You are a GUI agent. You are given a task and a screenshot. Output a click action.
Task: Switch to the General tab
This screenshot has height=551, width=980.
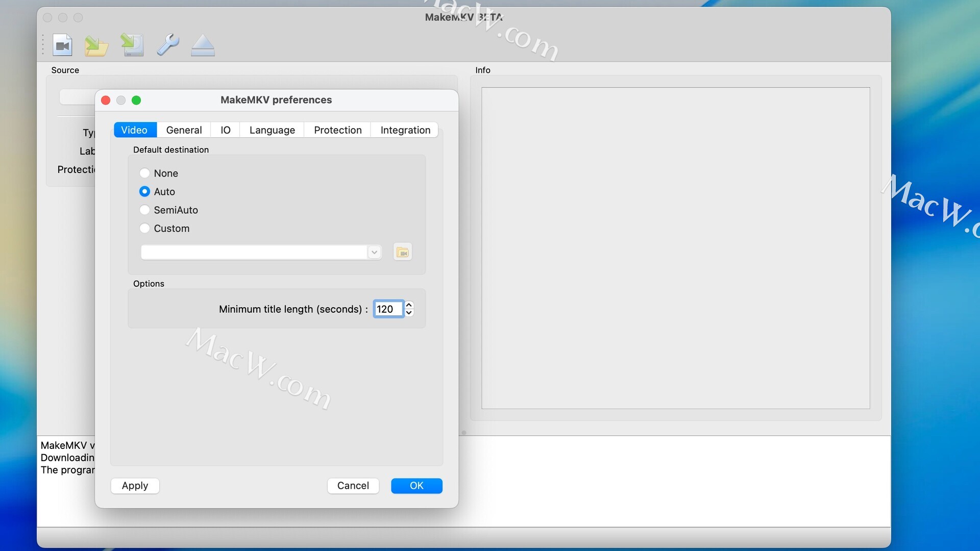coord(184,130)
